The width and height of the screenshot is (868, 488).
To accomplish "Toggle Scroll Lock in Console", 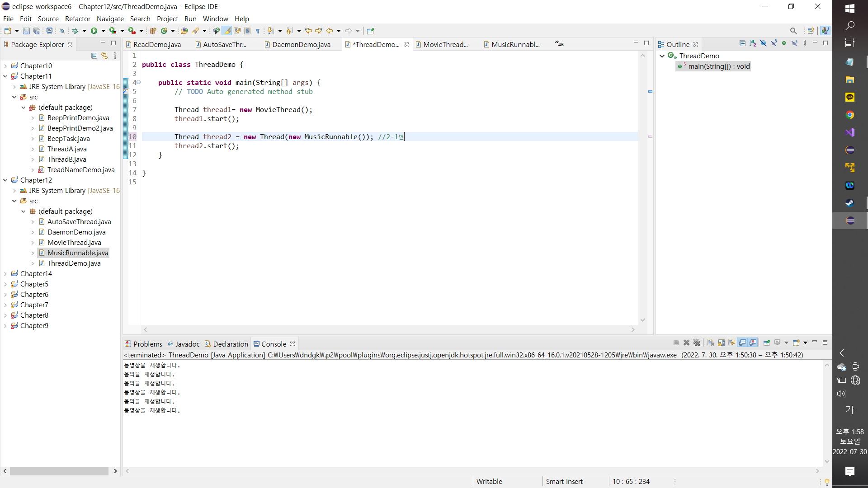I will (x=721, y=343).
